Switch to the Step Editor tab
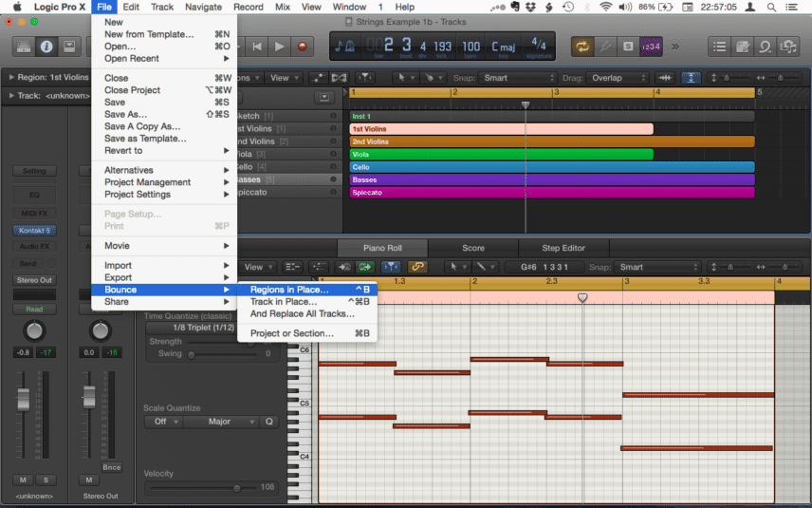 (563, 248)
